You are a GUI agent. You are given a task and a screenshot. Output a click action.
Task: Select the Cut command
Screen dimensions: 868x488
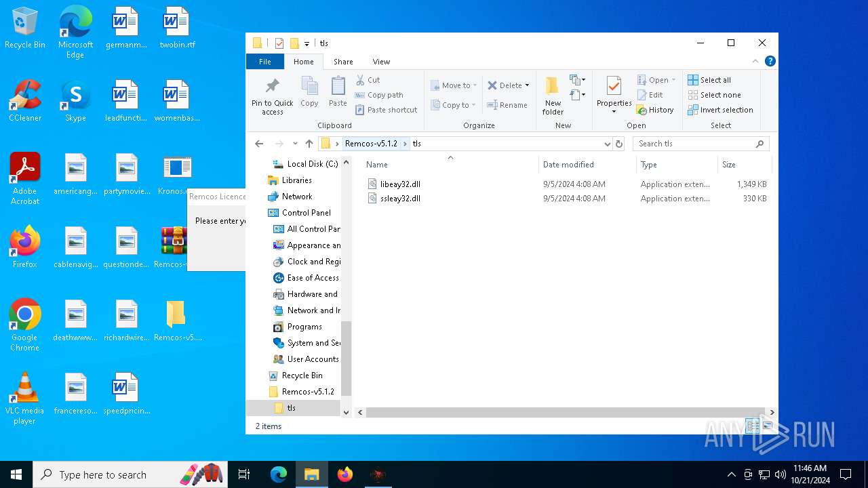tap(368, 80)
